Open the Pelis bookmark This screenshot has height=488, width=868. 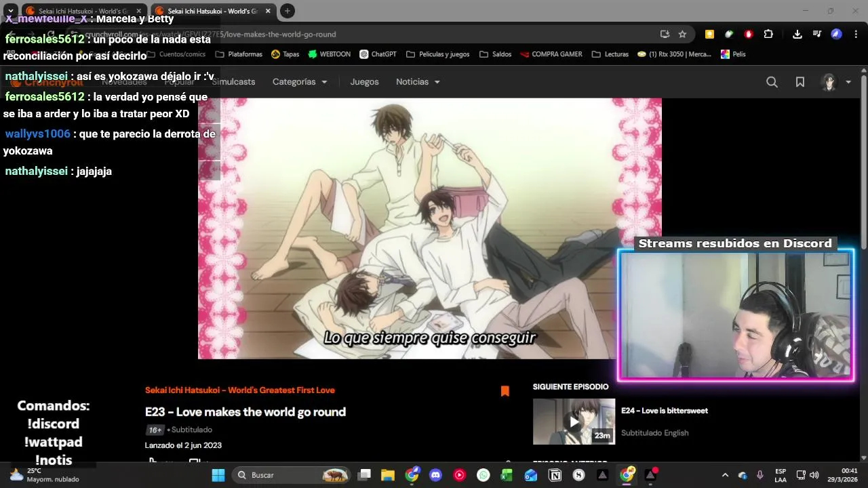[733, 54]
